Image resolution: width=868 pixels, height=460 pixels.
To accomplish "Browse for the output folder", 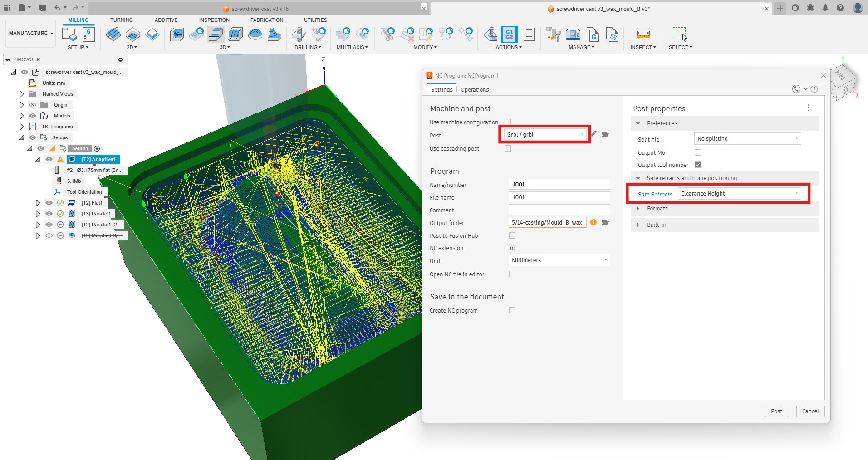I will pos(605,222).
